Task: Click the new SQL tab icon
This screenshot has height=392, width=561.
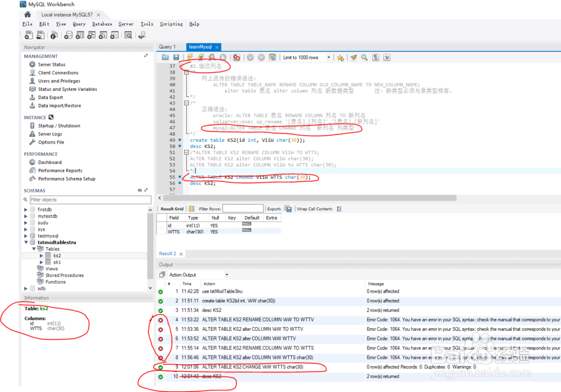Action: [x=29, y=35]
